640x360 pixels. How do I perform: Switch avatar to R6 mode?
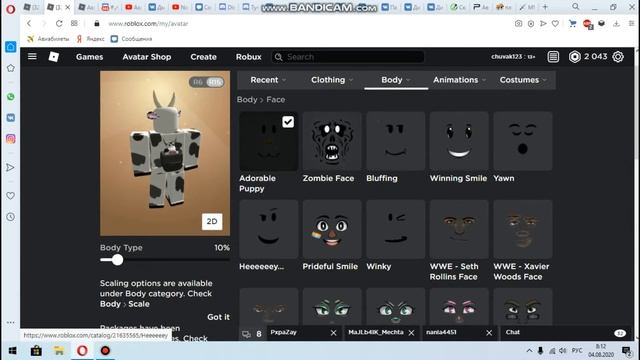198,82
